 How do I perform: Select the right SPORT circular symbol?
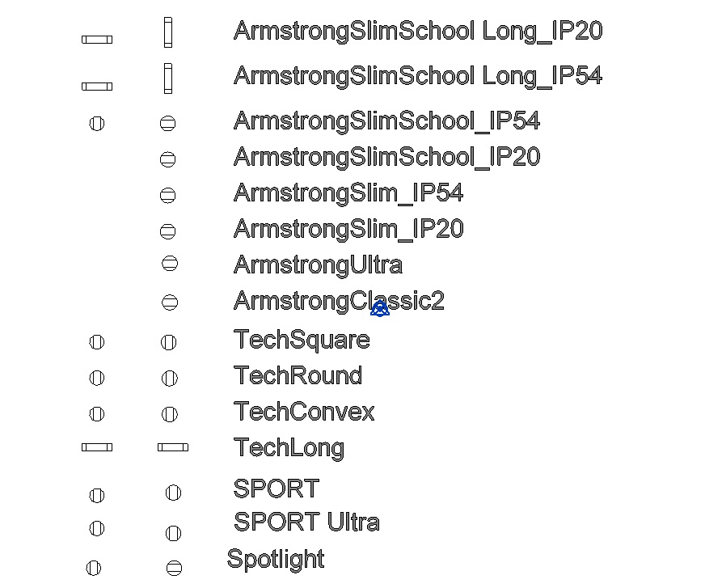point(174,493)
